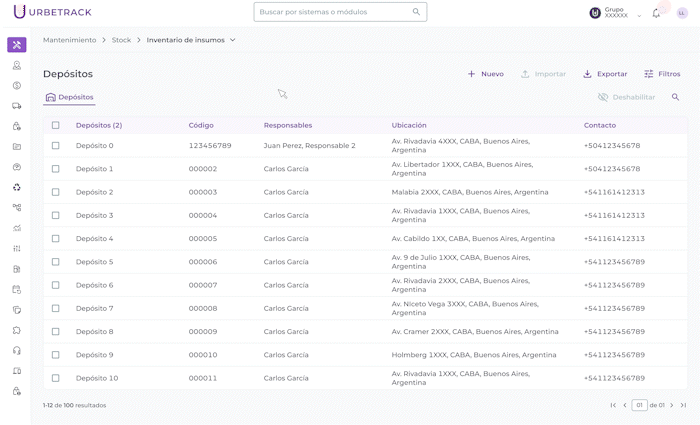This screenshot has width=700, height=425.
Task: Expand the Inventario de insumos breadcrumb dropdown
Action: pos(233,40)
